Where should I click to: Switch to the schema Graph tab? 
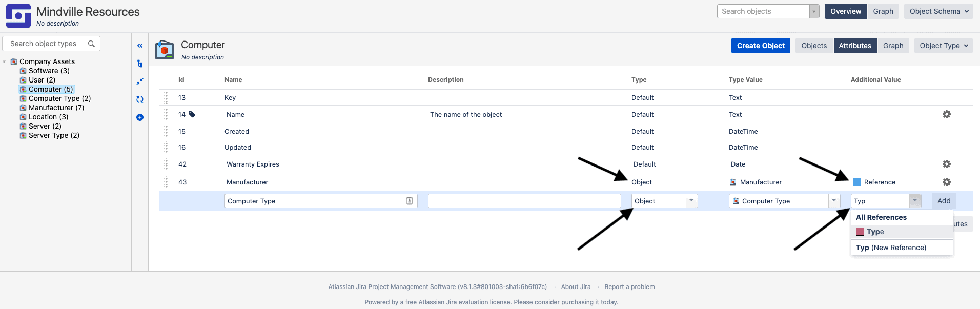pyautogui.click(x=883, y=11)
